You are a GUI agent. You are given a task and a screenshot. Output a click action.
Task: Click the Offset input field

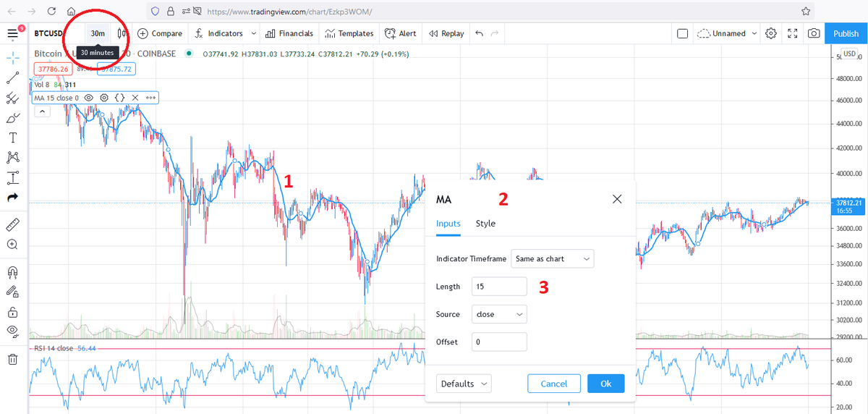(499, 342)
